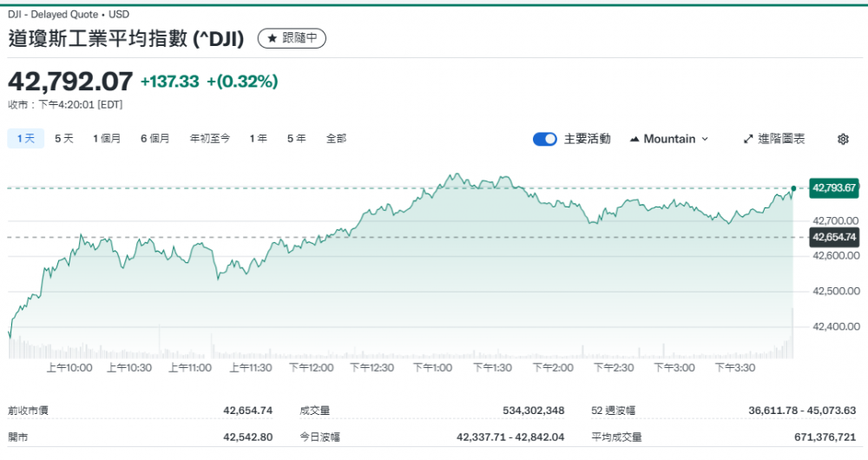Select the 1天 time range
The image size is (868, 460).
click(x=25, y=138)
